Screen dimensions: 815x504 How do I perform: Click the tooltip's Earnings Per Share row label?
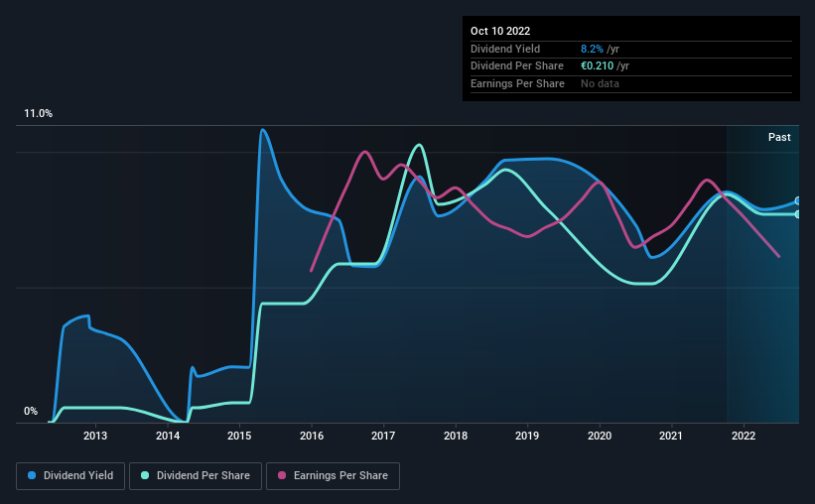click(x=517, y=83)
